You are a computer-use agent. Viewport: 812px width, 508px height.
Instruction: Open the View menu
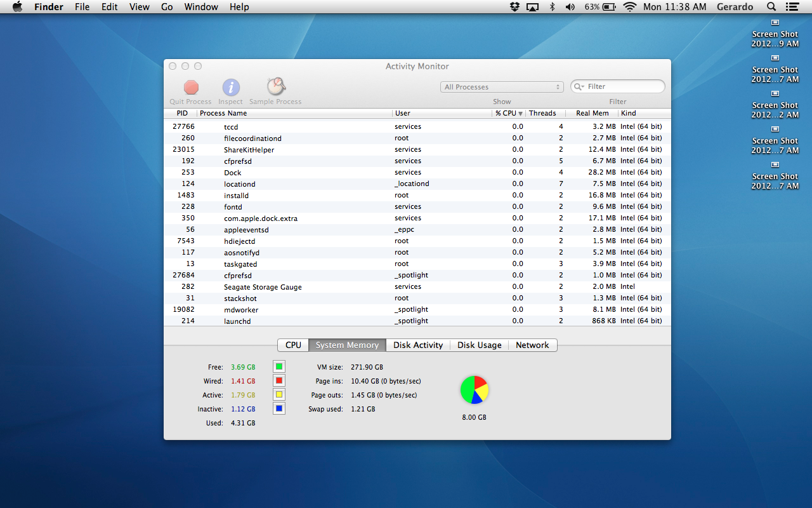coord(139,7)
